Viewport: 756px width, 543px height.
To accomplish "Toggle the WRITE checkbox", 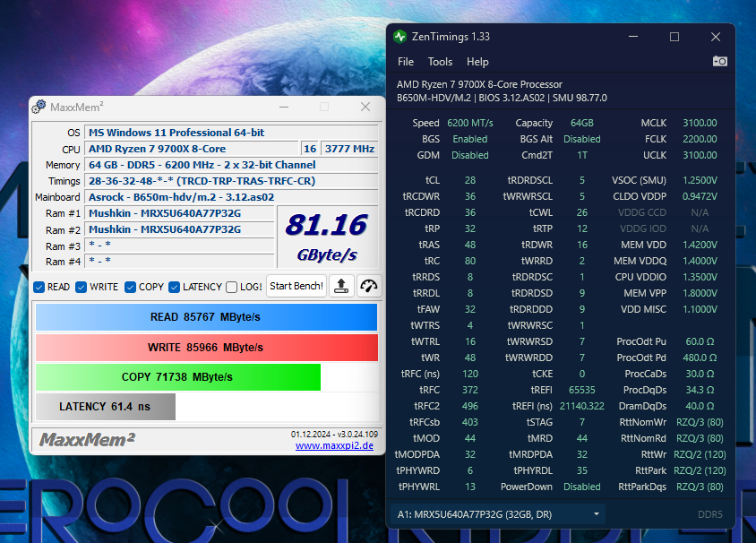I will click(x=82, y=288).
